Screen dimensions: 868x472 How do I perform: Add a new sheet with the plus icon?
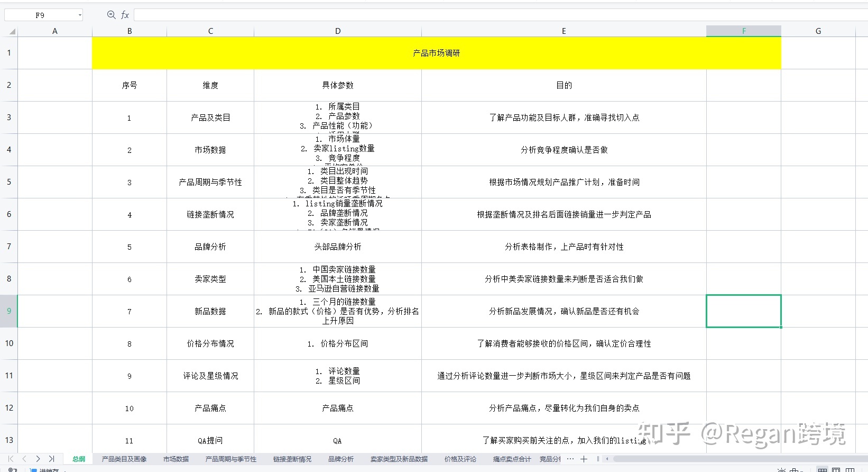(x=584, y=459)
